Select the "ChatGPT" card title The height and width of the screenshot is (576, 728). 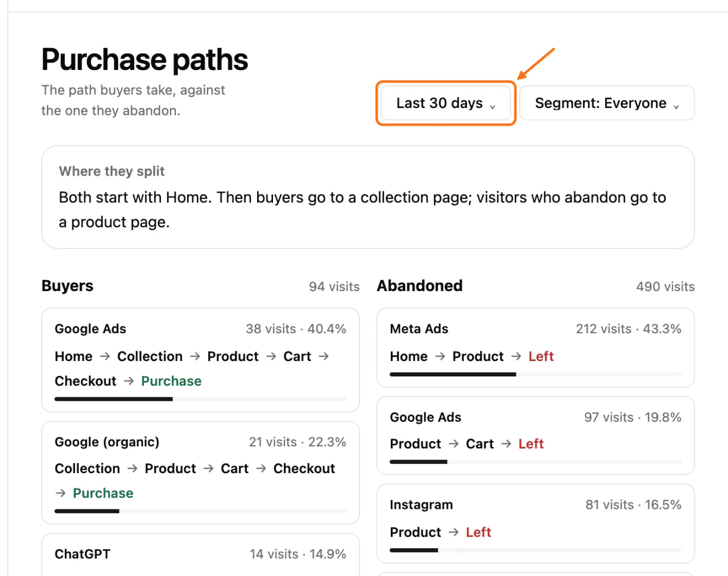tap(82, 554)
